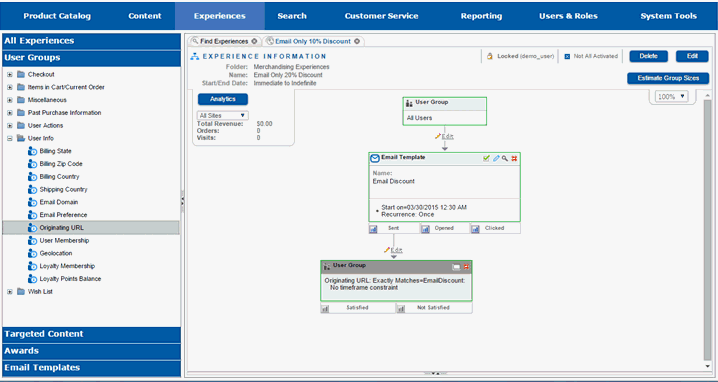Image resolution: width=718 pixels, height=382 pixels.
Task: Switch to Email Only 10% Discount tab
Action: 313,41
